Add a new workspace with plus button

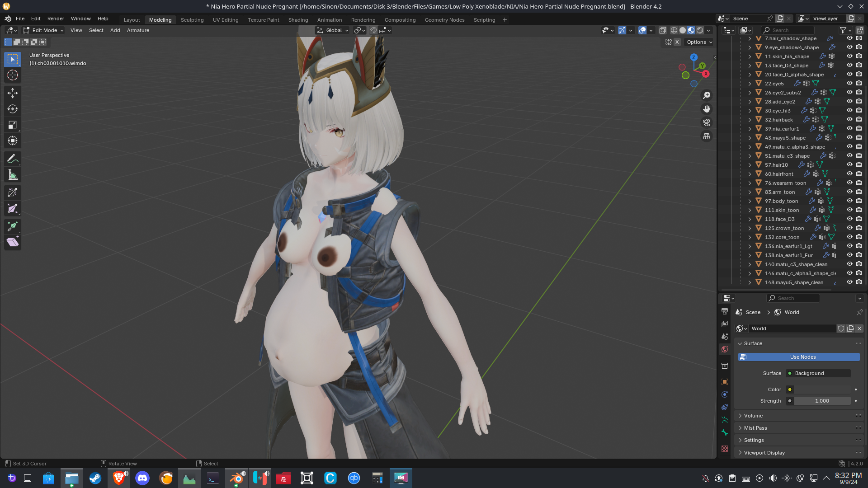(505, 19)
